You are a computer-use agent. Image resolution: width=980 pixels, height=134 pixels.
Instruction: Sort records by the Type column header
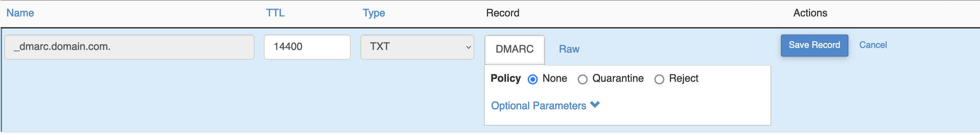[x=373, y=13]
